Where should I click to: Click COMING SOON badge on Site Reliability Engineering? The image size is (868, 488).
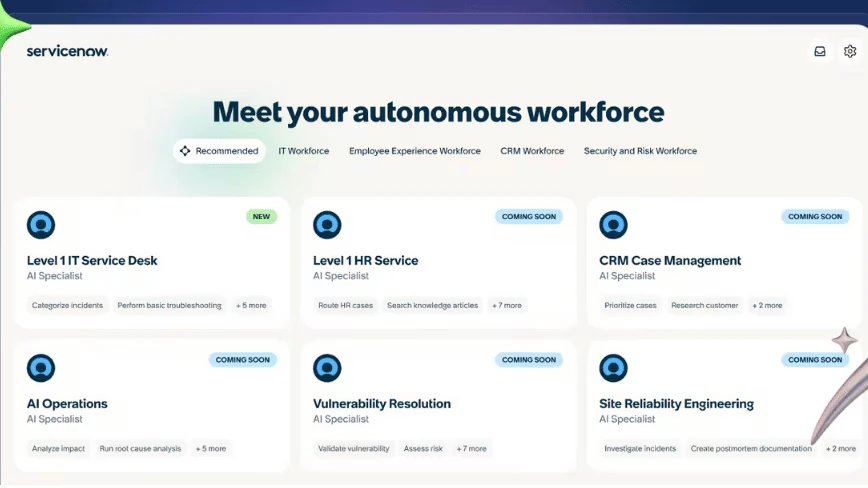click(x=815, y=360)
